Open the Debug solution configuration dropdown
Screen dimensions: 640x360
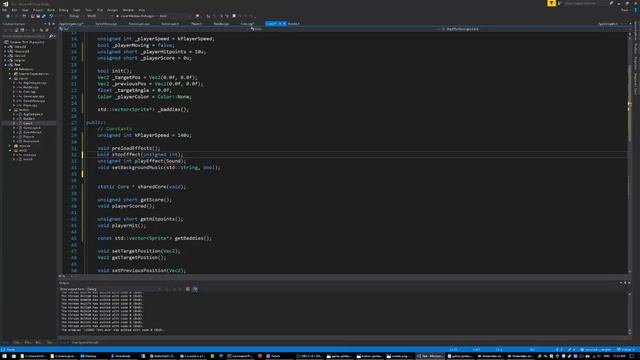[x=76, y=16]
